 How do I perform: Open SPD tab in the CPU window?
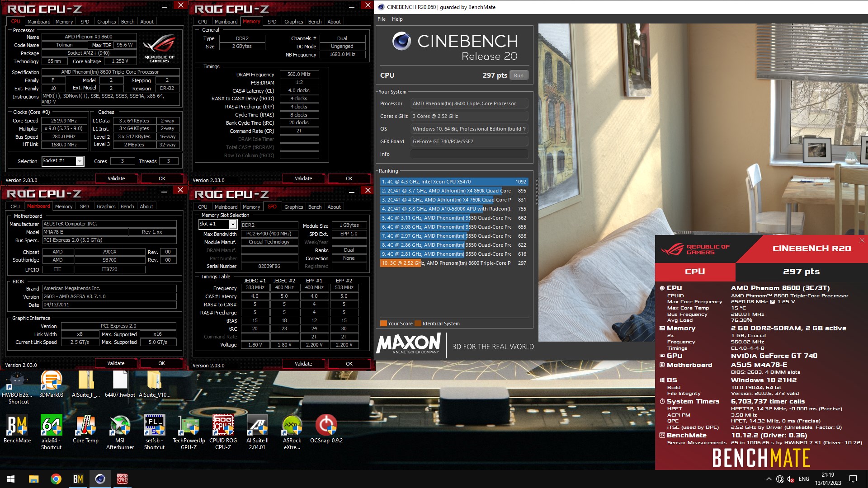tap(85, 22)
